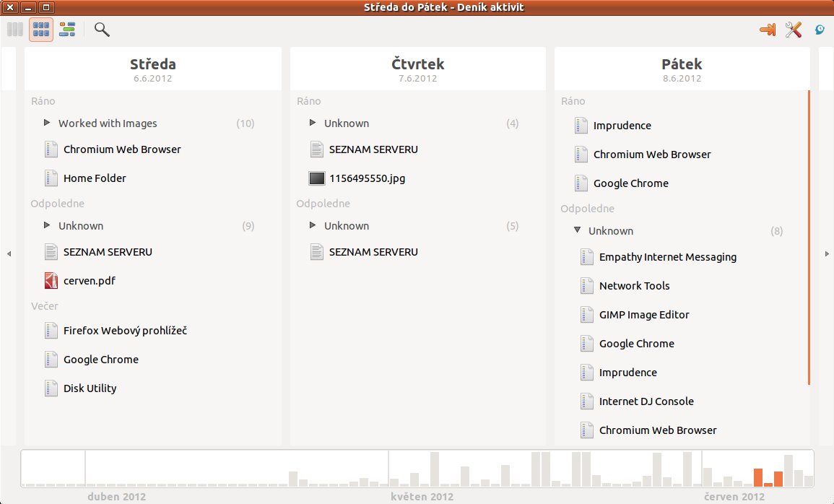This screenshot has height=504, width=834.
Task: Click highlighted orange bars in histogram timeline
Action: point(768,477)
